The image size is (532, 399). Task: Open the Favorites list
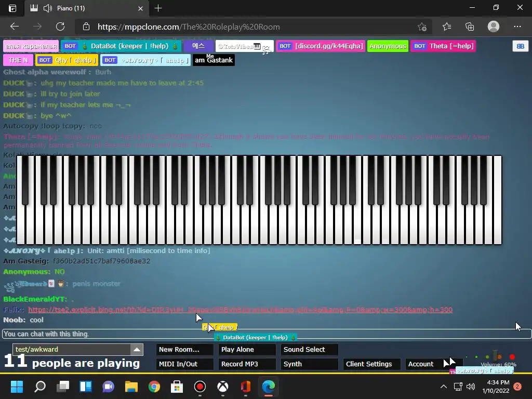point(447,26)
